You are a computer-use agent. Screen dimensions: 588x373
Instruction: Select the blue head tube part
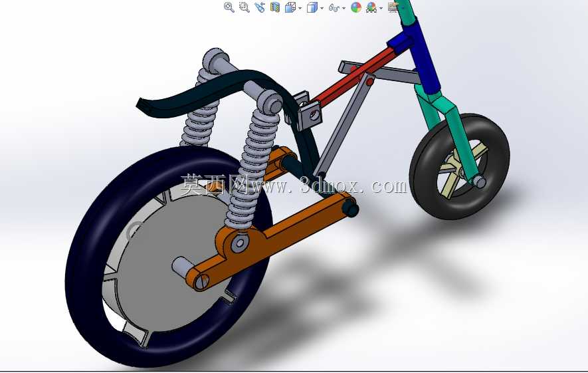(x=424, y=57)
